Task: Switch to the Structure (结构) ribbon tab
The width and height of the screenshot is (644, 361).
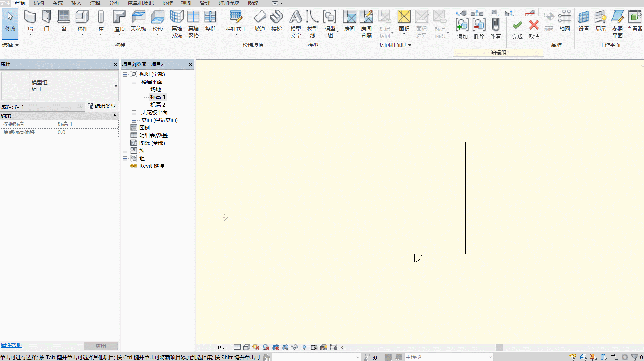Action: [x=39, y=3]
